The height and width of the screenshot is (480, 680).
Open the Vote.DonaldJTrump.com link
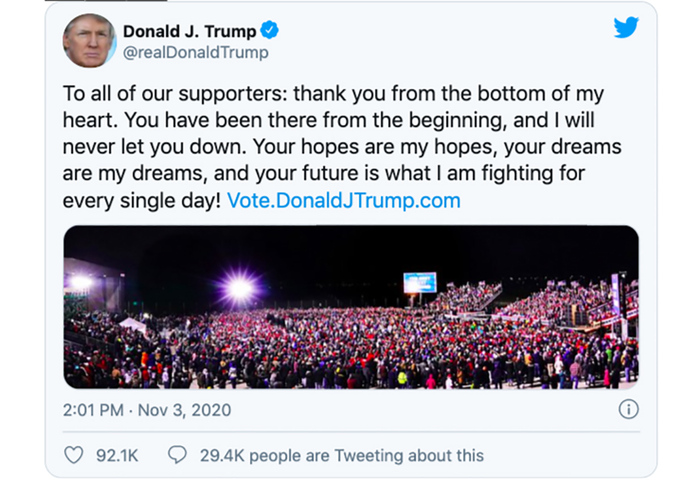click(344, 200)
